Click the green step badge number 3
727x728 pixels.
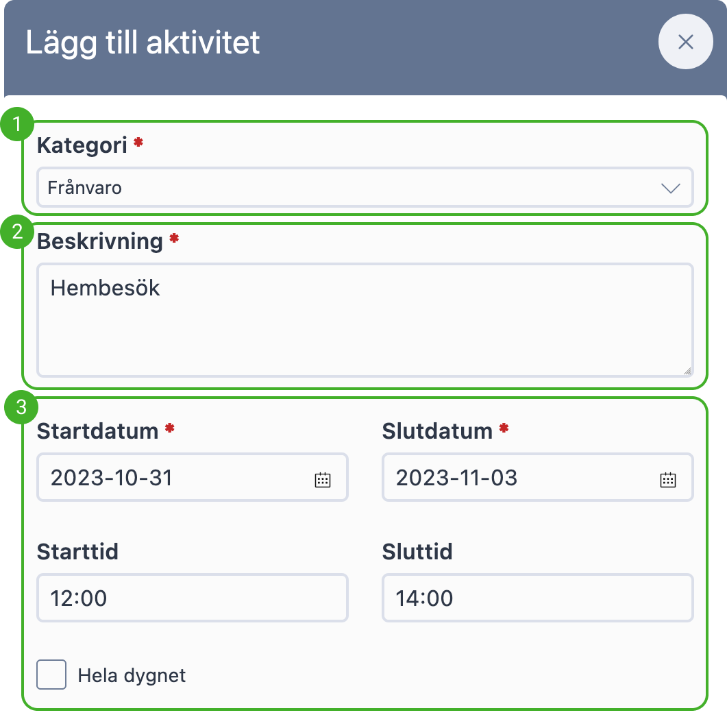[21, 407]
